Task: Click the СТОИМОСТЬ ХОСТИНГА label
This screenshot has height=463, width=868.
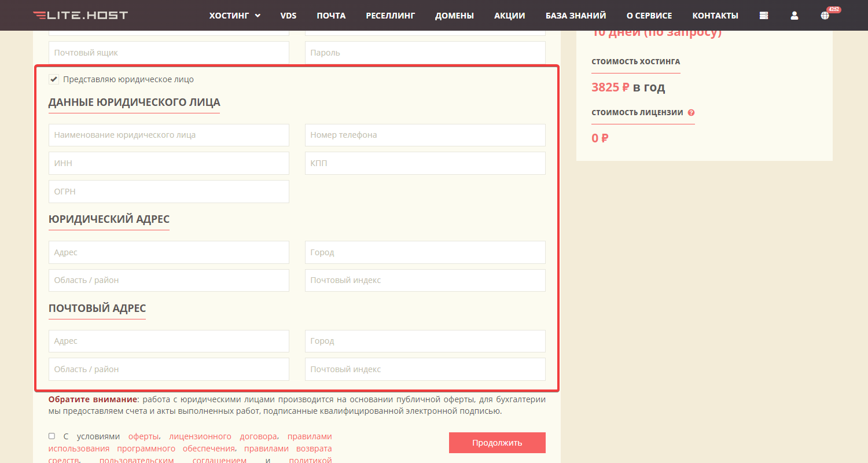Action: pos(636,61)
